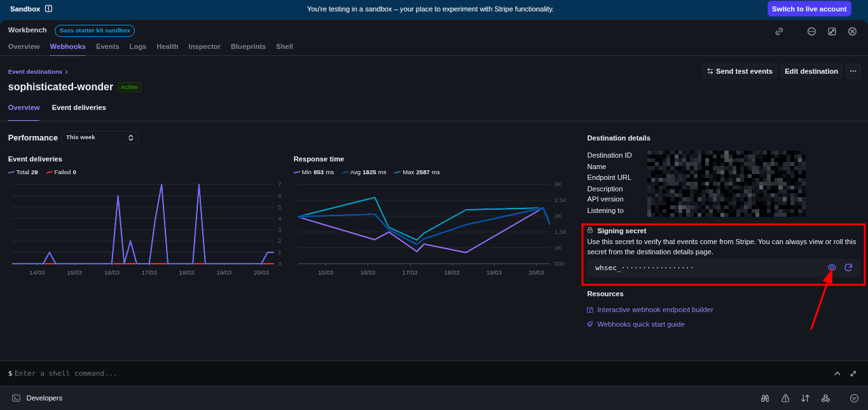Image resolution: width=868 pixels, height=410 pixels.
Task: Click the Sandbox info icon
Action: coord(49,9)
